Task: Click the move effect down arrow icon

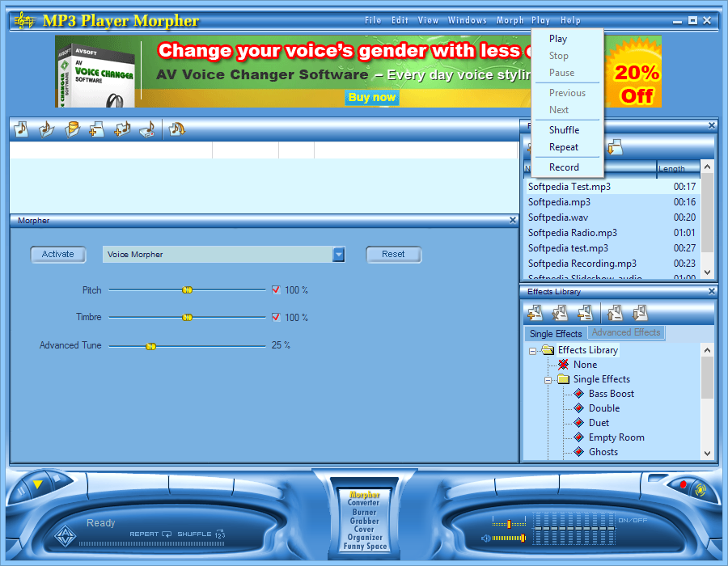Action: pos(641,313)
